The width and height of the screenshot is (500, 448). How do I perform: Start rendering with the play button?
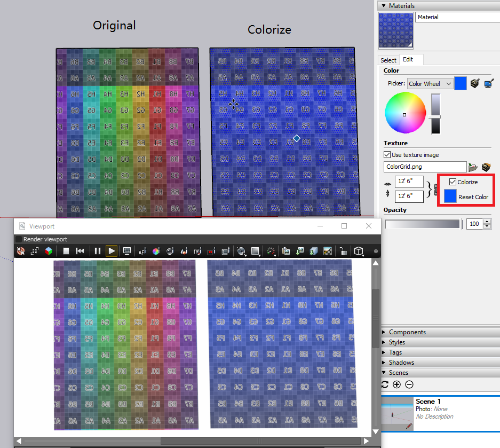pos(112,251)
